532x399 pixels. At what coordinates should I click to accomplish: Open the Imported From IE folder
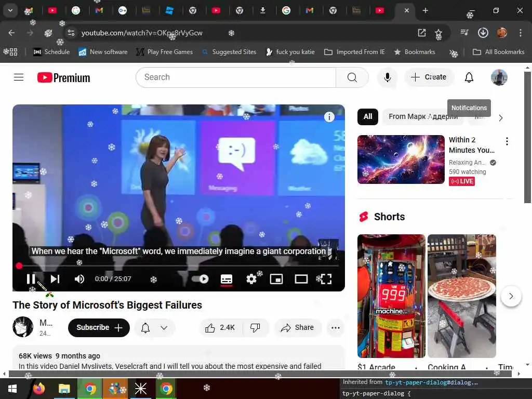click(354, 52)
